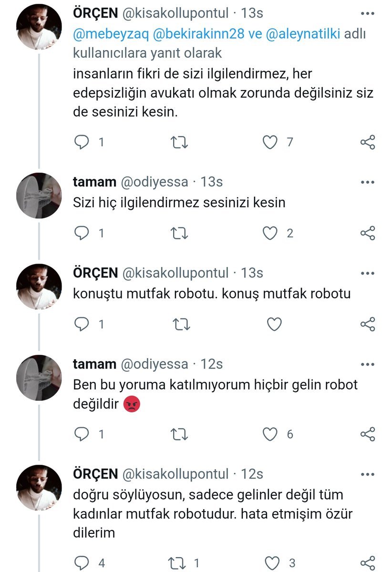Open more options on 'konuştu mutfak robotu' tweet

[368, 273]
